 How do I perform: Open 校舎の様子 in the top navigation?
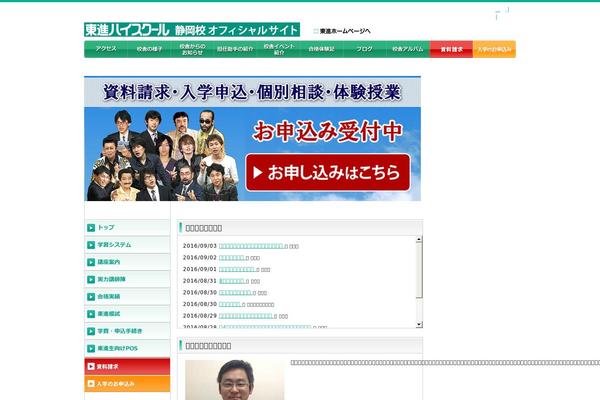(x=149, y=49)
